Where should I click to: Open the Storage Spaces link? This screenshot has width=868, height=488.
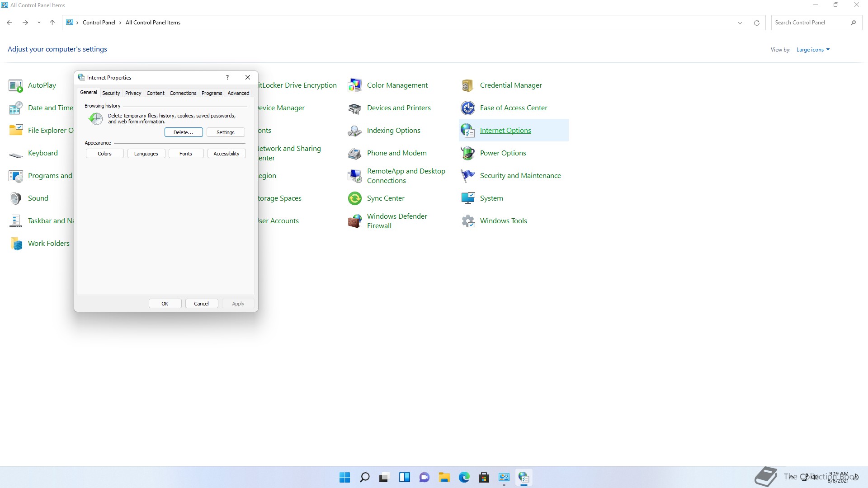pos(280,198)
